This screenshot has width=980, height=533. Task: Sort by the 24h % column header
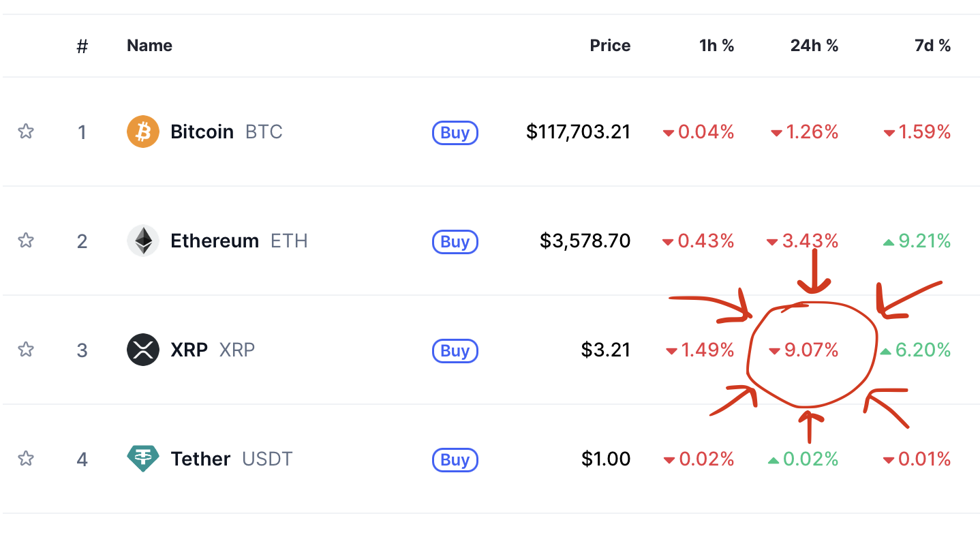point(814,46)
